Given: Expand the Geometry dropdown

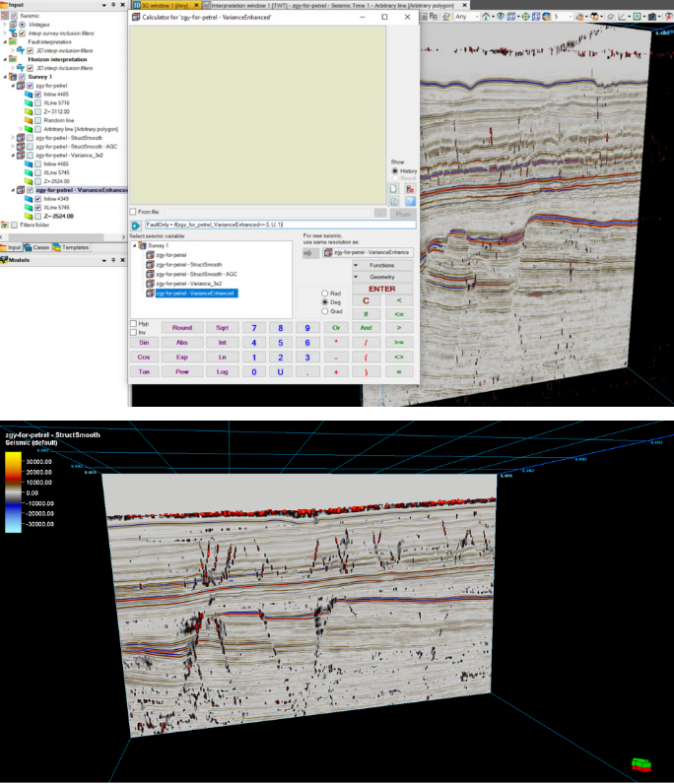Looking at the screenshot, I should pos(382,277).
